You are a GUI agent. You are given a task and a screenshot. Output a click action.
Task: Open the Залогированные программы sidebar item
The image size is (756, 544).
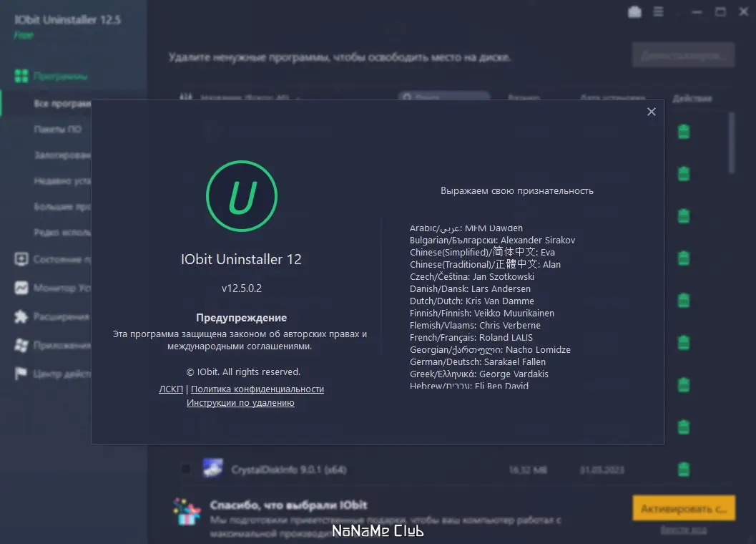click(x=62, y=155)
